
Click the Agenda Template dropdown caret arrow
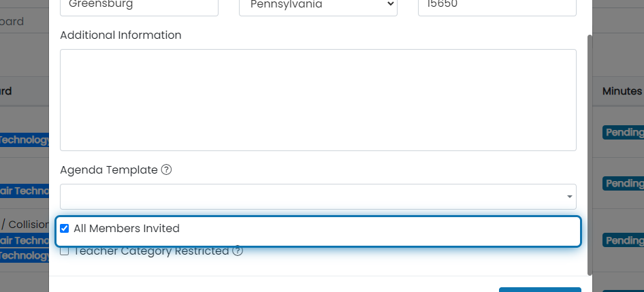coord(570,197)
